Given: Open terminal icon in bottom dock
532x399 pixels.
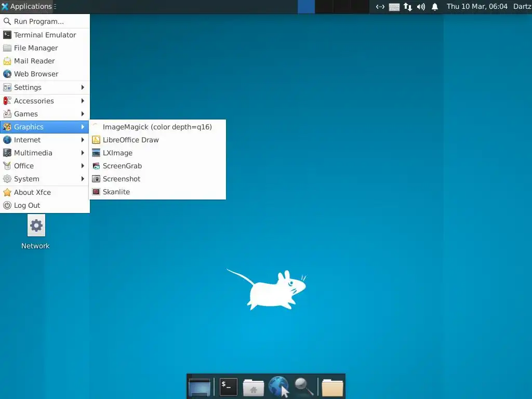Looking at the screenshot, I should (229, 387).
